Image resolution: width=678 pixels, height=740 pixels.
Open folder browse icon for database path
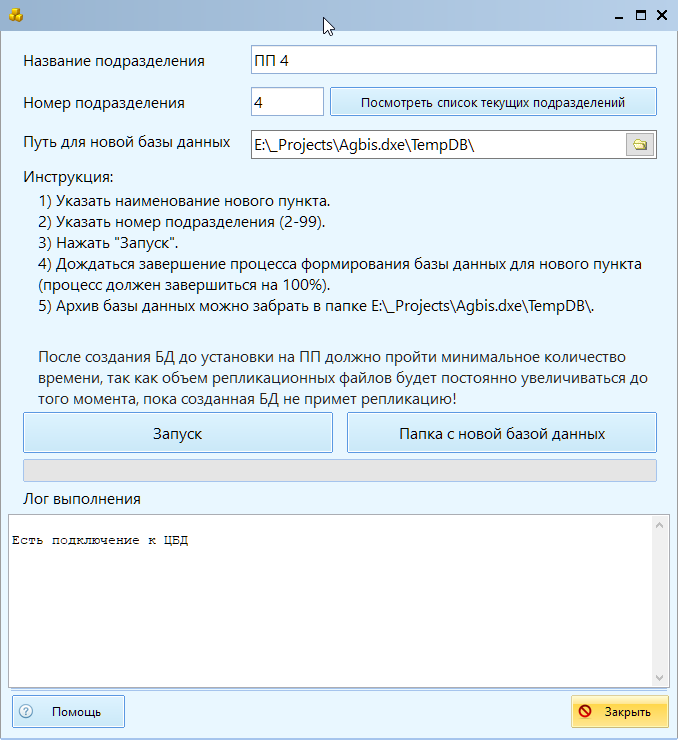tap(640, 144)
